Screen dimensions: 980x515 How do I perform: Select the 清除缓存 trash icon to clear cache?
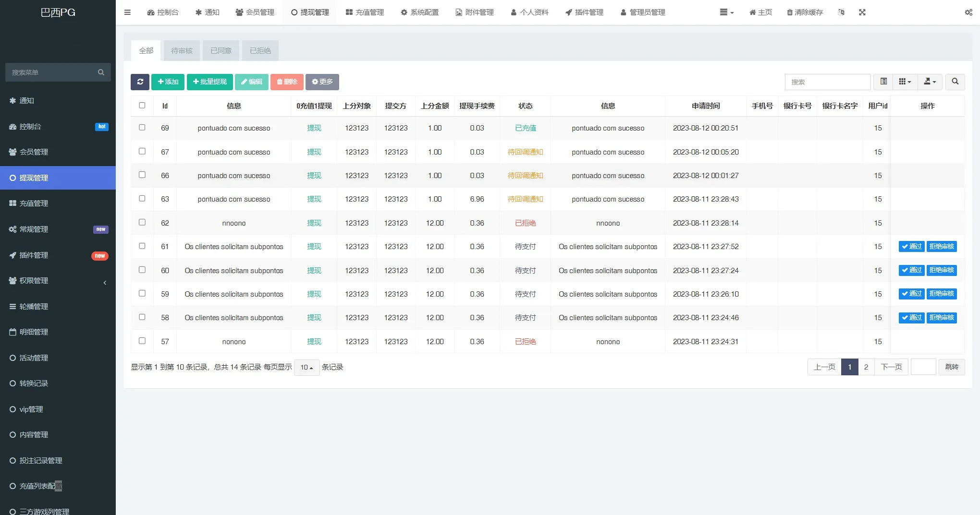[x=804, y=12]
